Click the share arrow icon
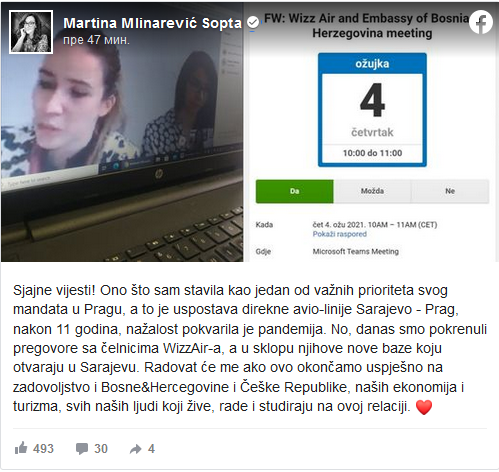 click(x=135, y=449)
